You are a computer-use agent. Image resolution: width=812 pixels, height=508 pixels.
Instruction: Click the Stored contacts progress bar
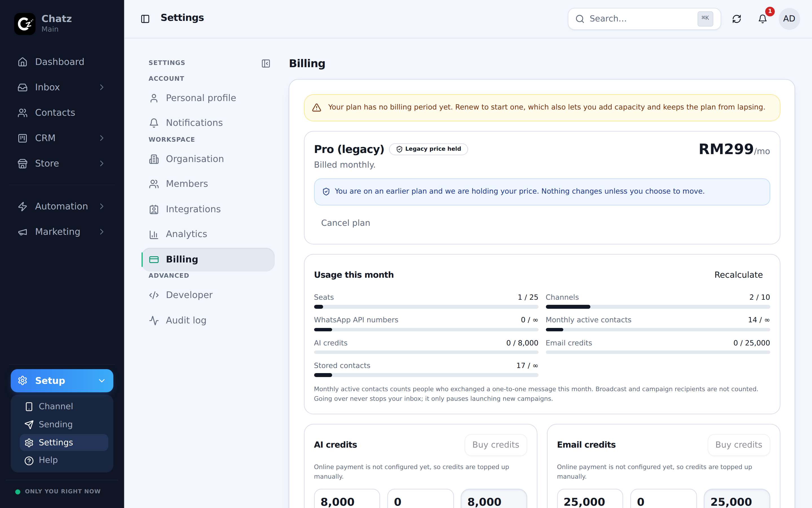[x=426, y=375]
